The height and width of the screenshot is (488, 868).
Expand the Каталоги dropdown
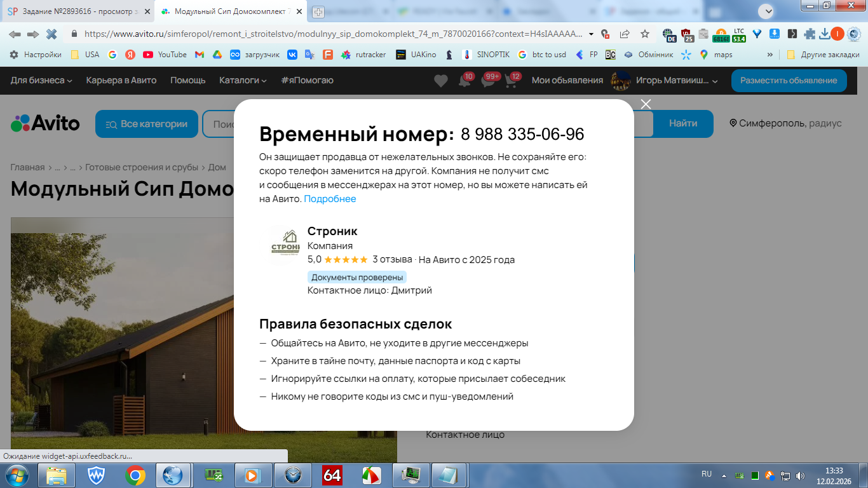pyautogui.click(x=243, y=81)
